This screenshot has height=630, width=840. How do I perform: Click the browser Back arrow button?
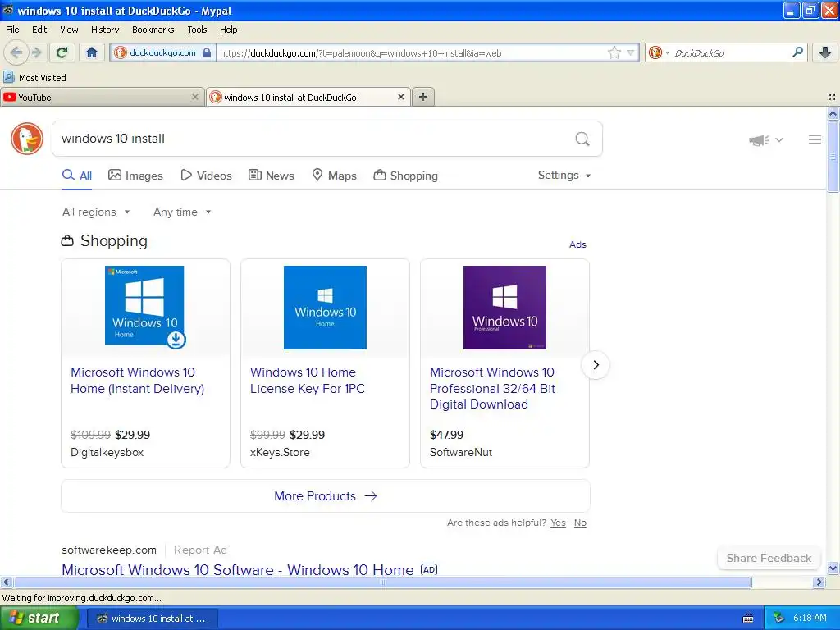[x=16, y=52]
